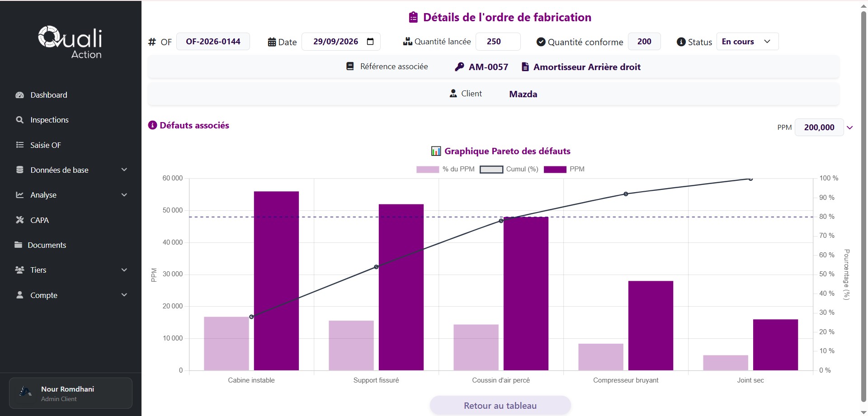Click the Compte user icon
The height and width of the screenshot is (416, 868).
click(x=19, y=295)
